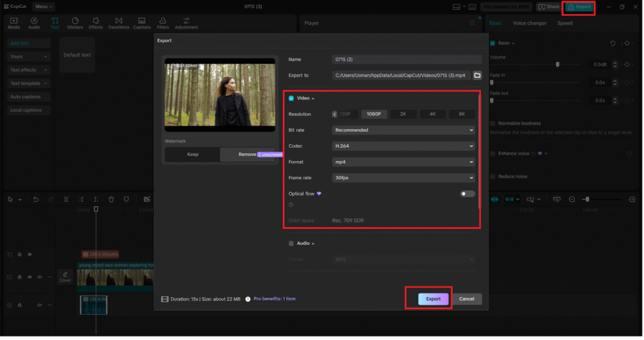Viewport: 644px width, 340px height.
Task: Open the Bit rate dropdown
Action: [x=403, y=130]
